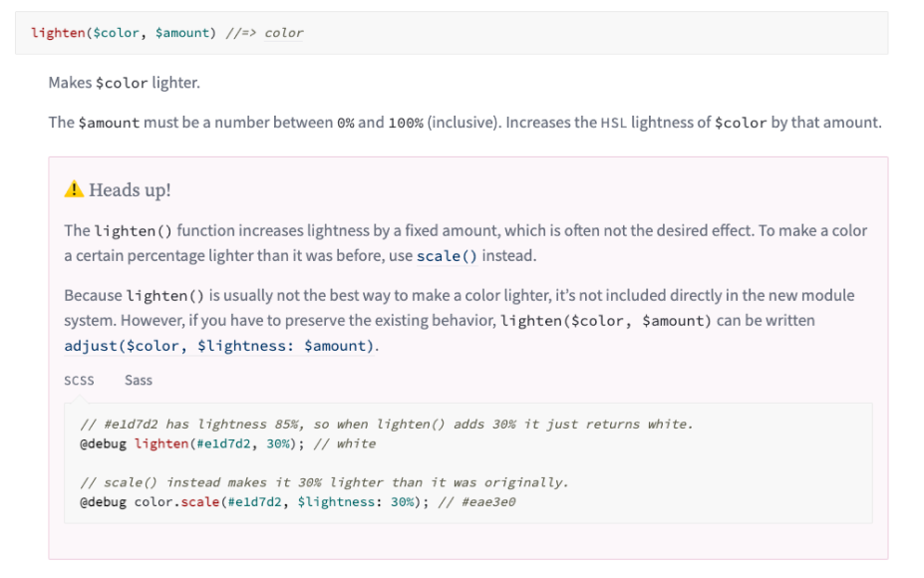The height and width of the screenshot is (578, 924).
Task: Click the #eae3e0 result comment
Action: pos(476,502)
